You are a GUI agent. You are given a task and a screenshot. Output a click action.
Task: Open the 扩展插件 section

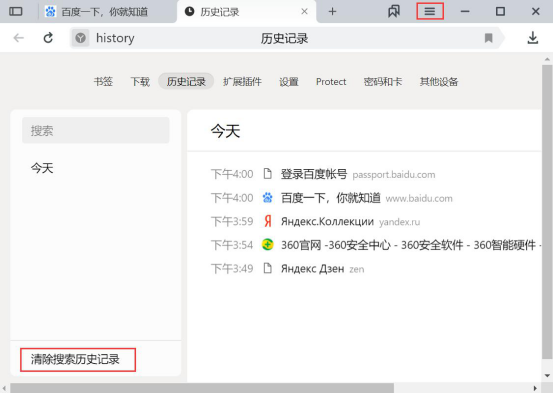tap(242, 81)
